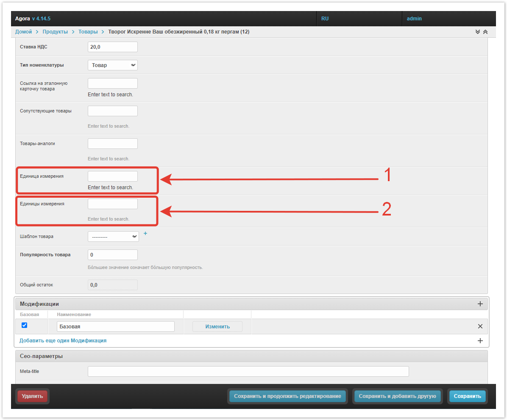Go to Домой breadcrumb

coord(23,32)
